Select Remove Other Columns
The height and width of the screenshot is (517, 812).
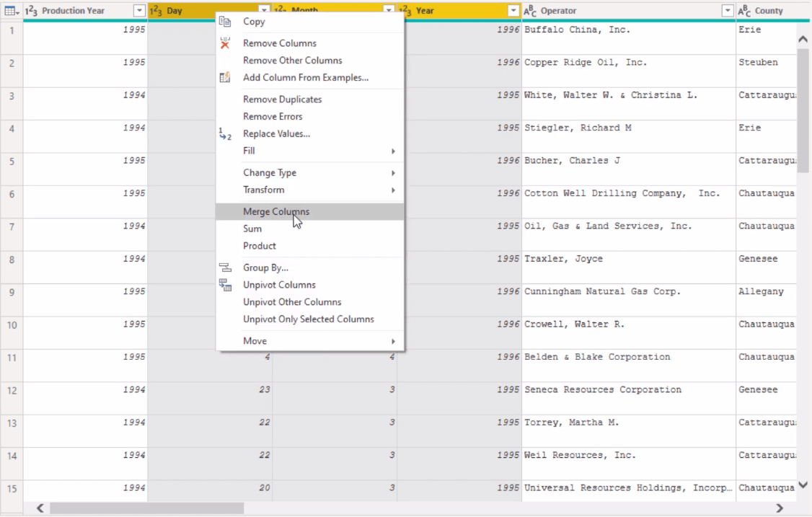pyautogui.click(x=309, y=60)
